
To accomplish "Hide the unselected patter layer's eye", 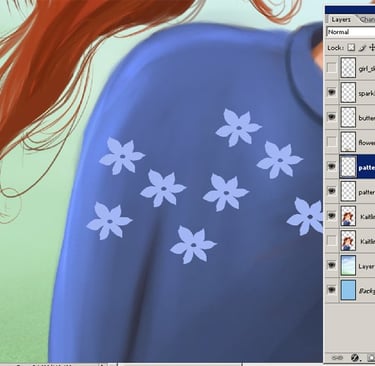I will pos(332,191).
